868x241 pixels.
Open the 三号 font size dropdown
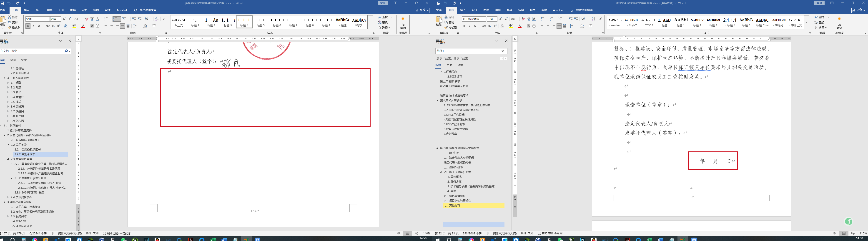click(495, 19)
